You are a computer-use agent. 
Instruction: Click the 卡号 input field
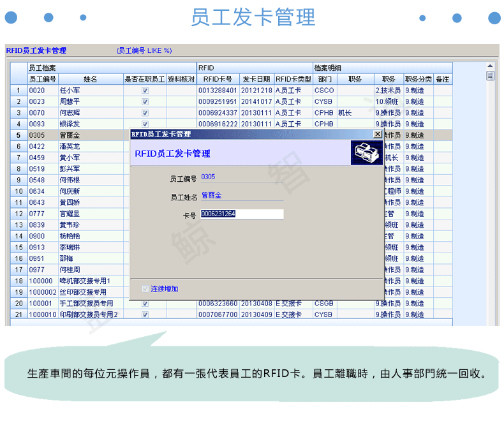pos(242,214)
